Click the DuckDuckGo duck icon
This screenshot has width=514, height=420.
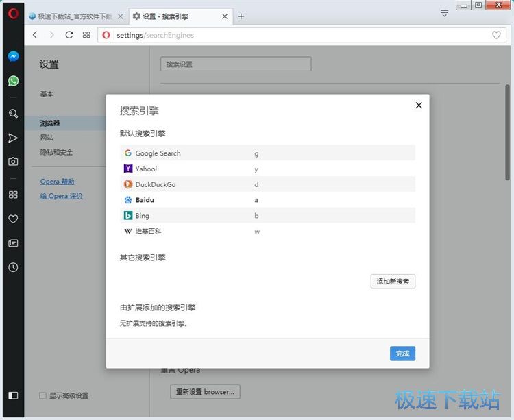pyautogui.click(x=128, y=184)
